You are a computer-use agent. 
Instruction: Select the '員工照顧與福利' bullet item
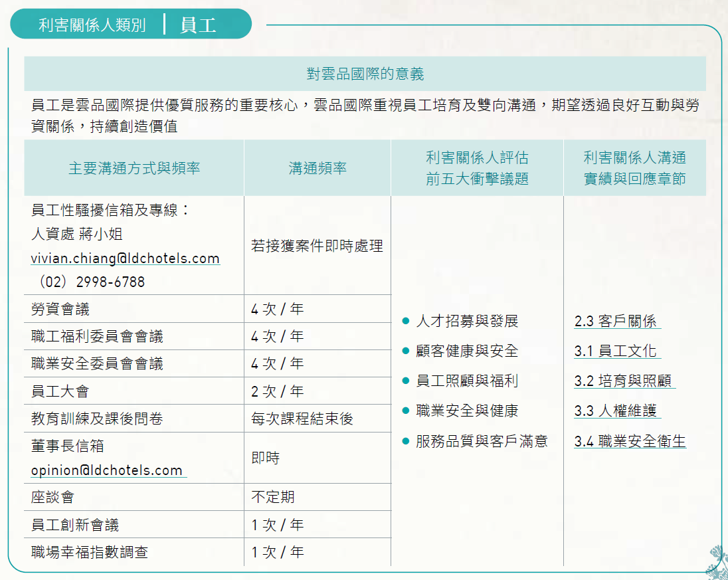460,381
